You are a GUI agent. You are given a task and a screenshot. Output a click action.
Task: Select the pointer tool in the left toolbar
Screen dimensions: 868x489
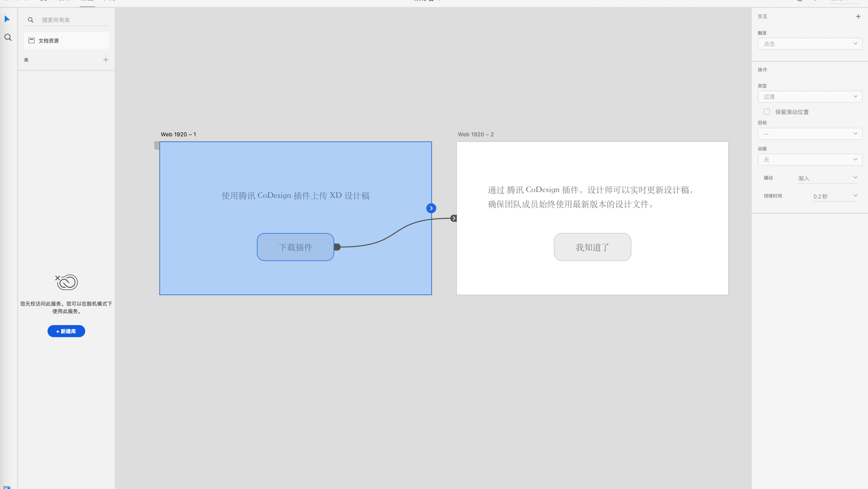point(7,19)
